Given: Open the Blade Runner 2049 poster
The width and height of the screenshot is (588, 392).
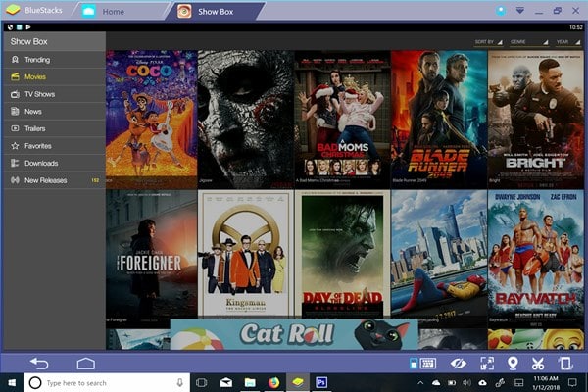Looking at the screenshot, I should click(439, 120).
